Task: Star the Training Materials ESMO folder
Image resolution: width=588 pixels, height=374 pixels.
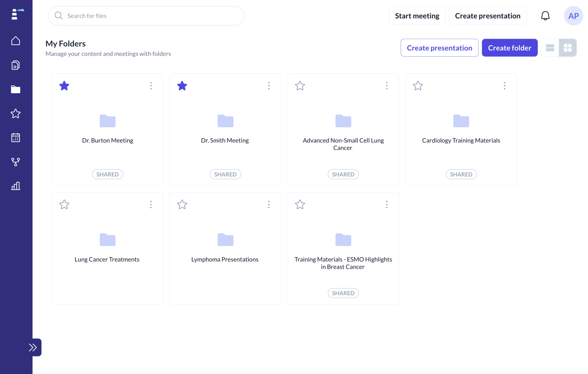Action: click(300, 204)
